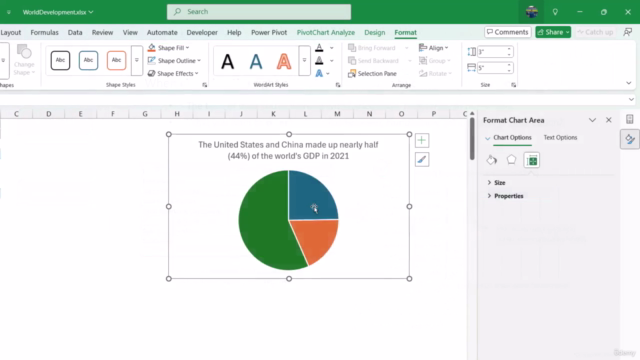The image size is (640, 360).
Task: Click the top icon in right side strip
Action: pos(630,119)
